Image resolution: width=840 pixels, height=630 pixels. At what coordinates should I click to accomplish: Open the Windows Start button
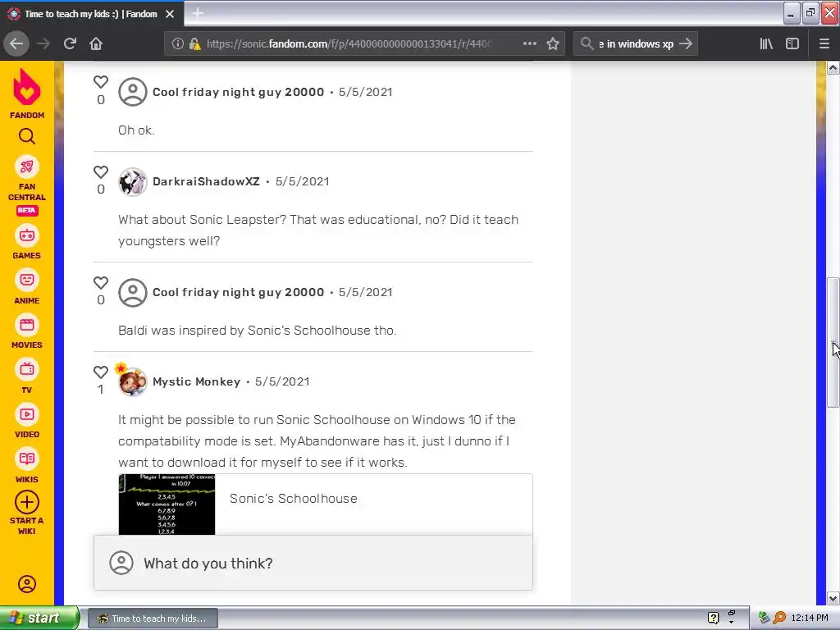tap(39, 619)
